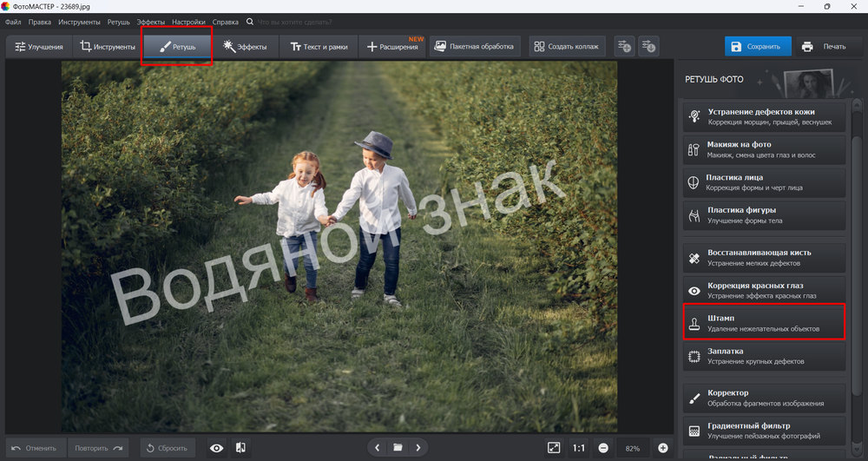Open the Штамп stamp tool

tap(764, 323)
